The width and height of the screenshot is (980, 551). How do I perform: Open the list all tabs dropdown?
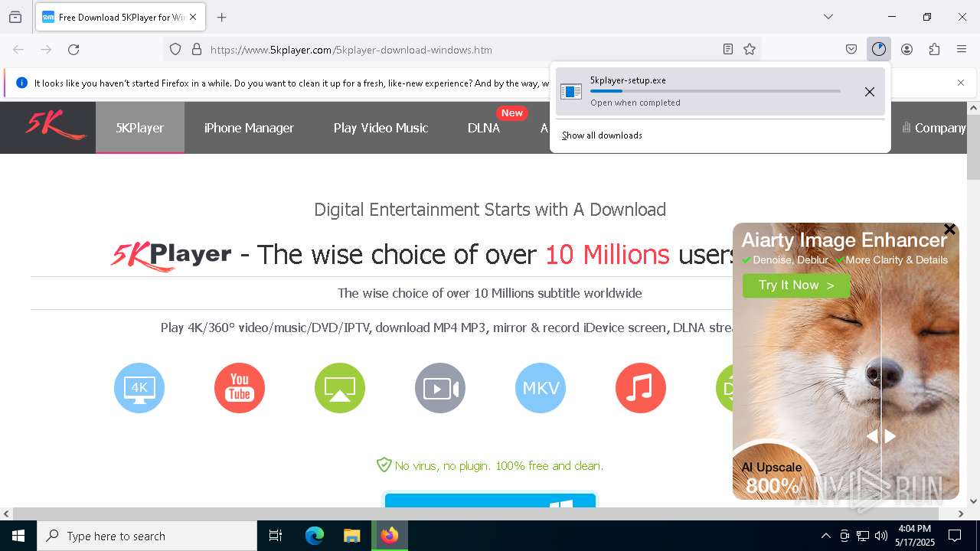[x=828, y=17]
